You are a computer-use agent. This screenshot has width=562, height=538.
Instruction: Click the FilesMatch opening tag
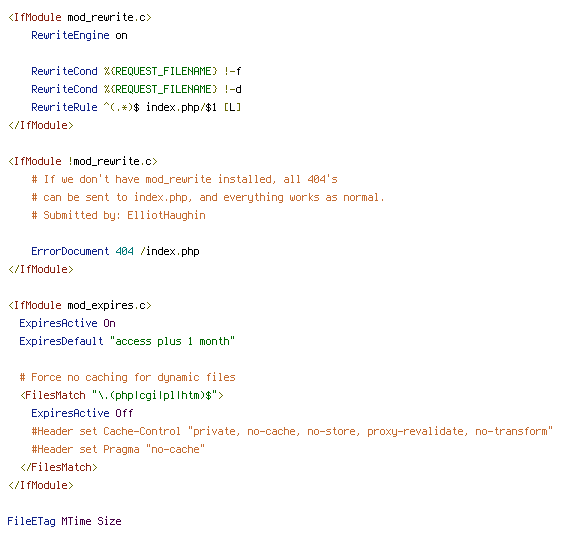(x=122, y=395)
